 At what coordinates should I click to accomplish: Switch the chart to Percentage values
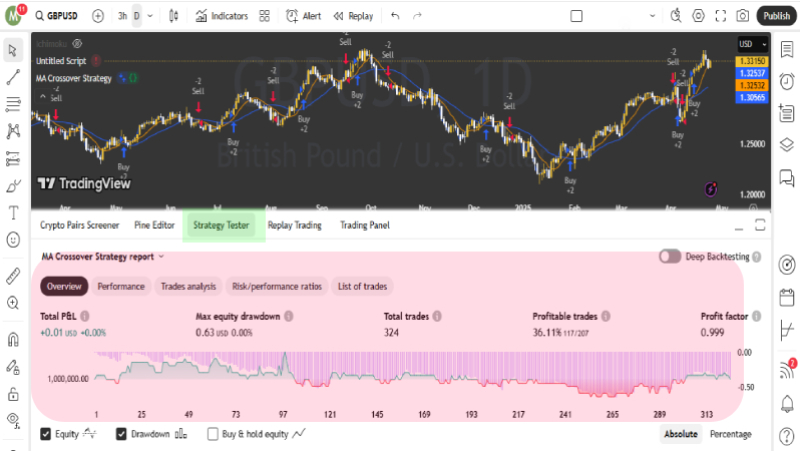[x=731, y=434]
